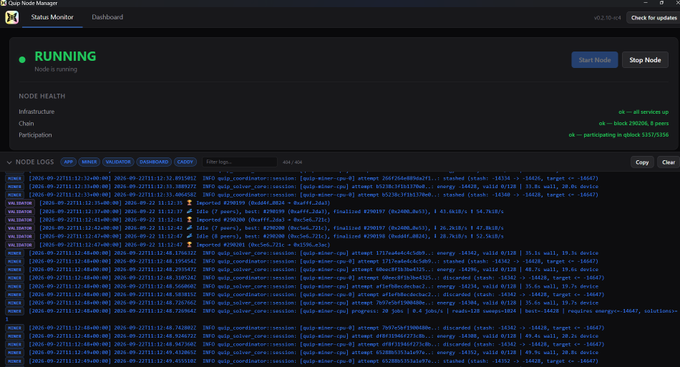Copy the node logs
Viewport: 680px width, 367px height.
pyautogui.click(x=642, y=162)
